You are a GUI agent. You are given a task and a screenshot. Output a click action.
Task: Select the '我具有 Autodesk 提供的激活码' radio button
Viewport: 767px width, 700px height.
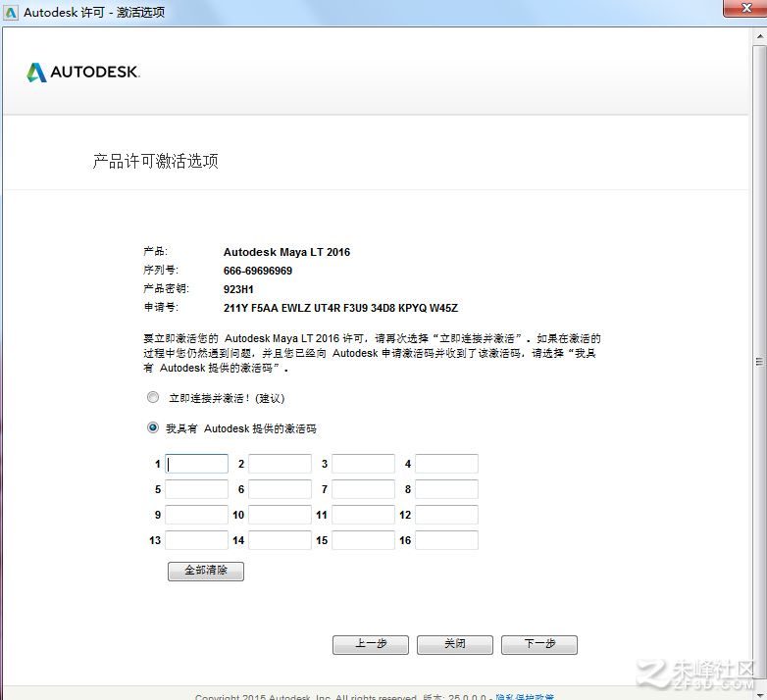pos(153,427)
